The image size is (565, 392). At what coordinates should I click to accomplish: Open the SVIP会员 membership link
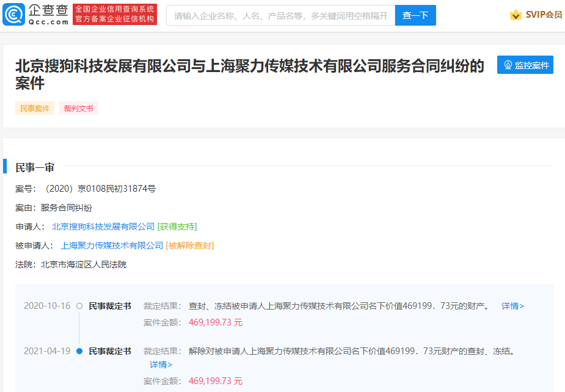[x=544, y=15]
